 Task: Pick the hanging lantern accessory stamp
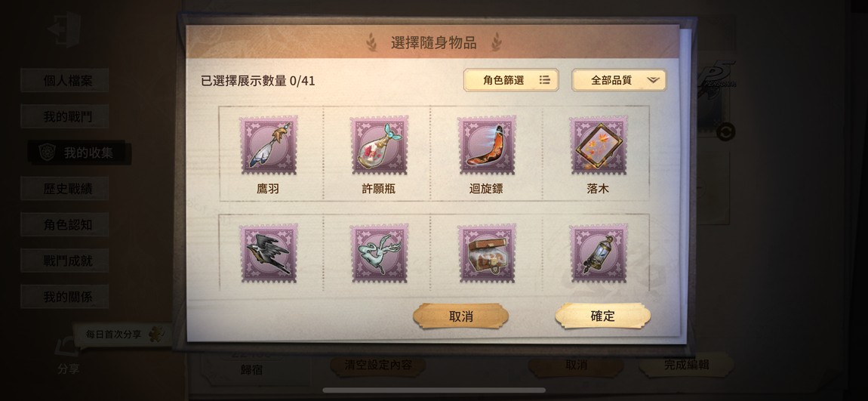[x=599, y=253]
